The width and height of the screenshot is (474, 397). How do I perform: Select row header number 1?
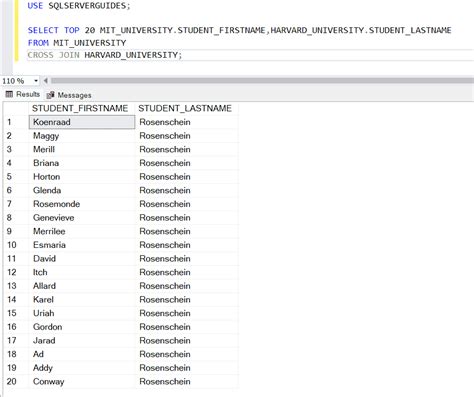click(x=16, y=122)
